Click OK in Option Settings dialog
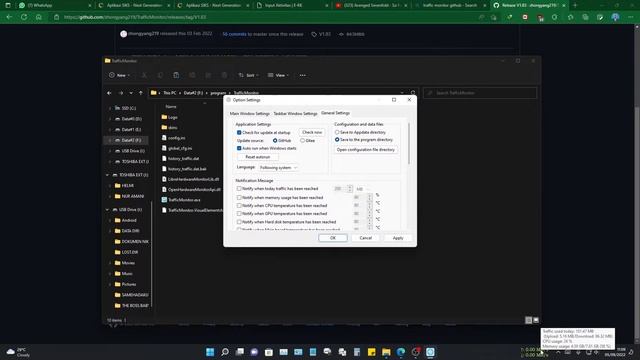Screen dimensions: 640x360 click(333, 238)
